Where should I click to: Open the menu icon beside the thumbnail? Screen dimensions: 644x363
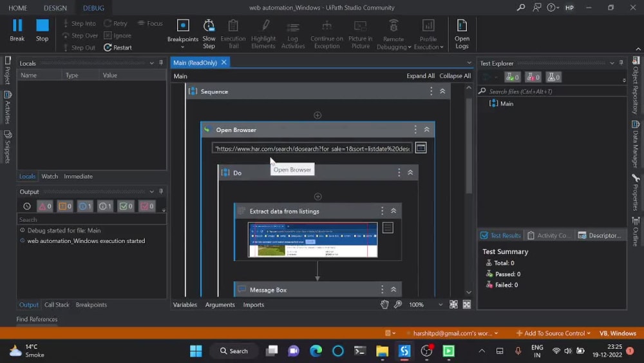(x=388, y=228)
